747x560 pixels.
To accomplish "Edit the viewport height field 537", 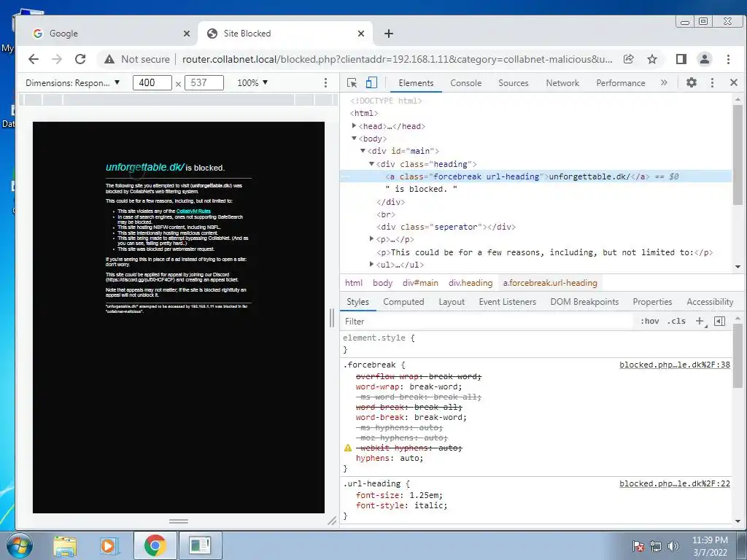I will click(204, 83).
